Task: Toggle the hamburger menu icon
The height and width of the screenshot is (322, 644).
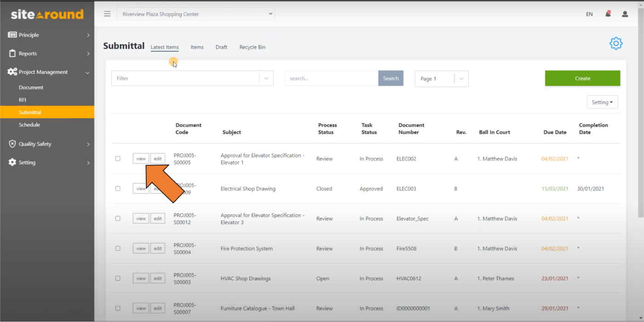Action: coord(107,14)
